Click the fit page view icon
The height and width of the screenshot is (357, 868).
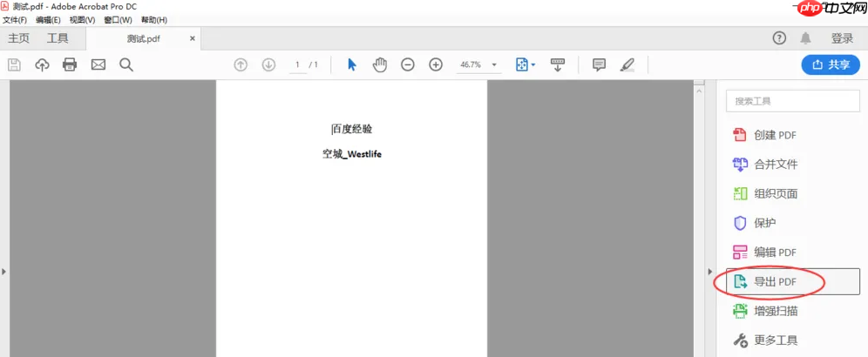[522, 64]
